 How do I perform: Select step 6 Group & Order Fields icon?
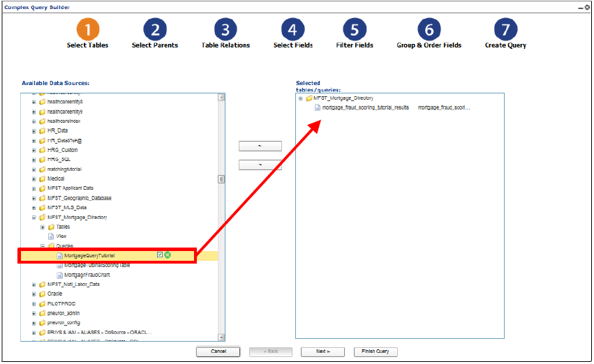[x=429, y=29]
